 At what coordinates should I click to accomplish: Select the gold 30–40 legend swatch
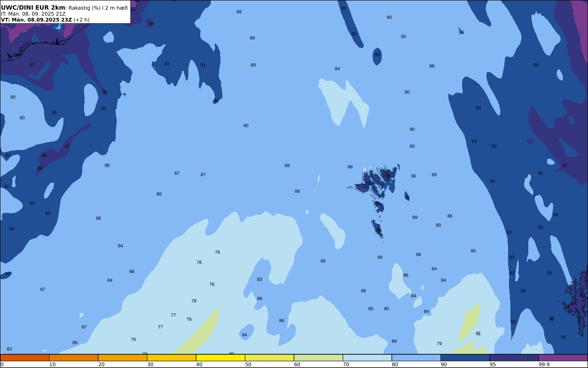[171, 357]
